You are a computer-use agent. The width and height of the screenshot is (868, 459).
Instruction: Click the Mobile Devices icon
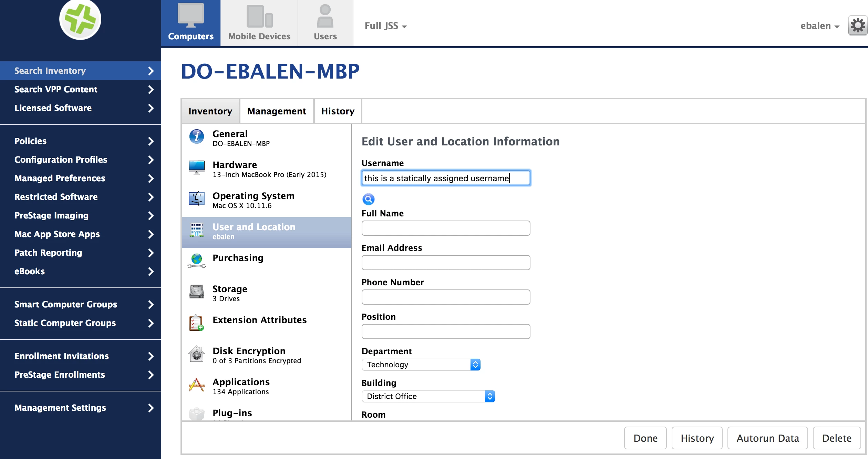[260, 16]
